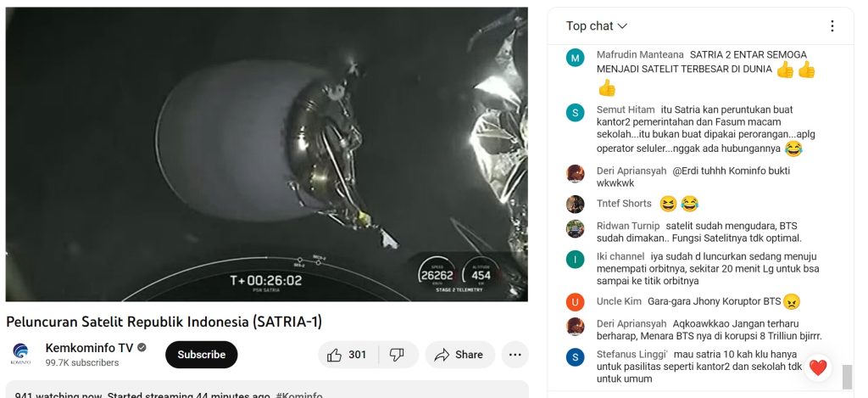Click the Uncle Kim username in chat
The image size is (868, 398).
[619, 301]
